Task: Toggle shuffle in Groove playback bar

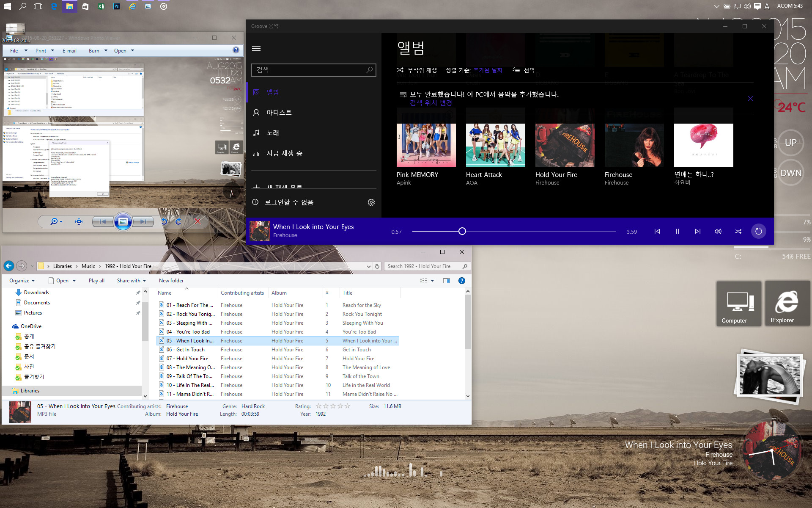Action: click(x=738, y=232)
